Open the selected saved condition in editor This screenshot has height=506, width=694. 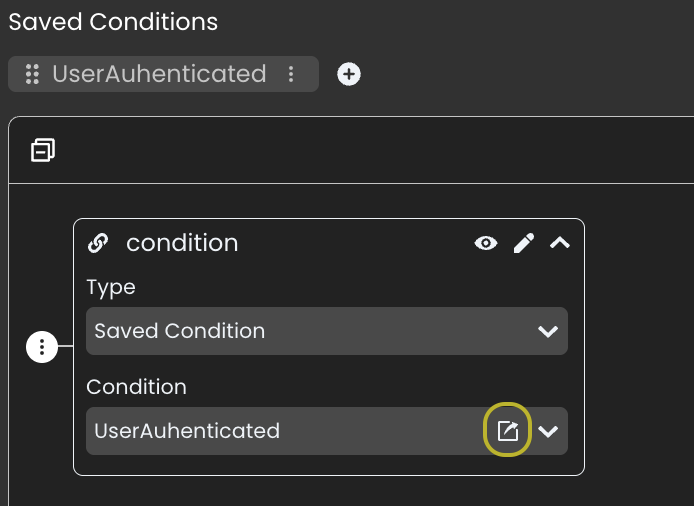coord(508,431)
